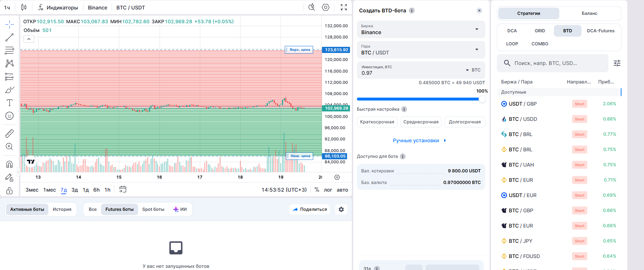
Task: Select the GRID strategy tab
Action: tap(540, 31)
